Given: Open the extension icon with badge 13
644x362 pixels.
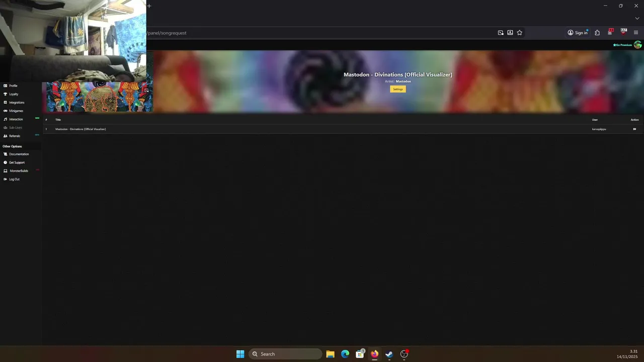Looking at the screenshot, I should (610, 32).
